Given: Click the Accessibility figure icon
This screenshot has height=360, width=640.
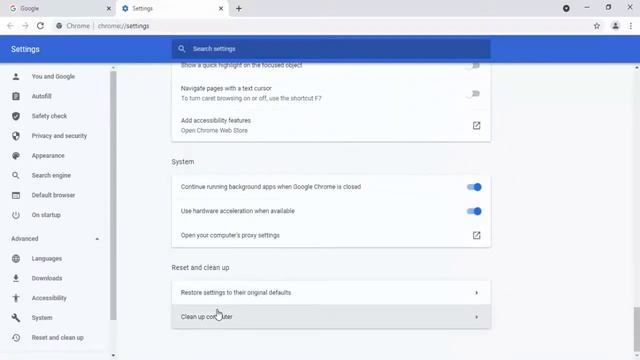Looking at the screenshot, I should coord(16,298).
